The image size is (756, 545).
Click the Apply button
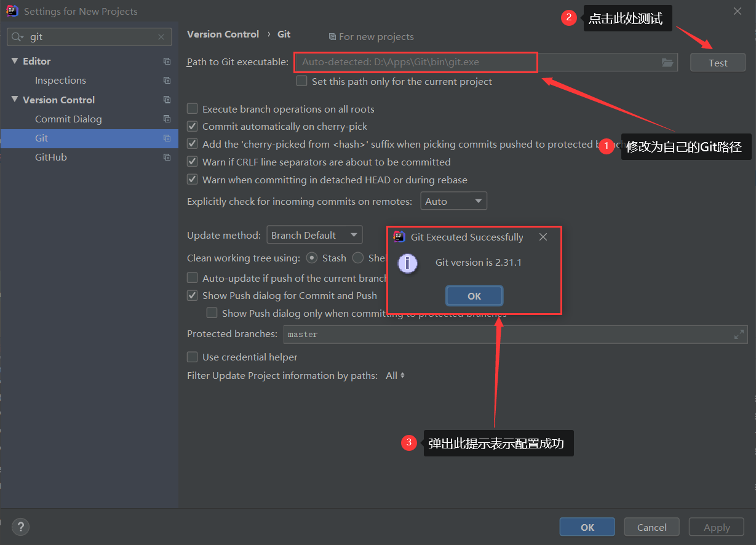[x=717, y=527]
